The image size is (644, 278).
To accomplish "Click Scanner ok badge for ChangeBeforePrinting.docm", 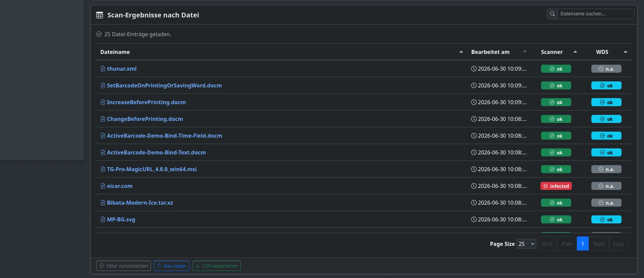I will [556, 119].
